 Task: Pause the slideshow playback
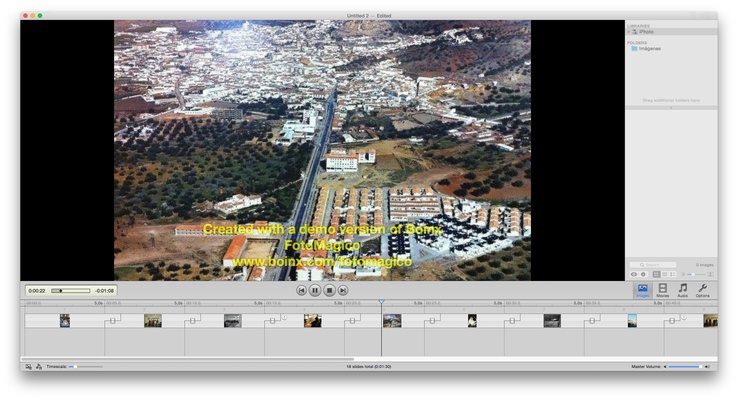(x=315, y=290)
